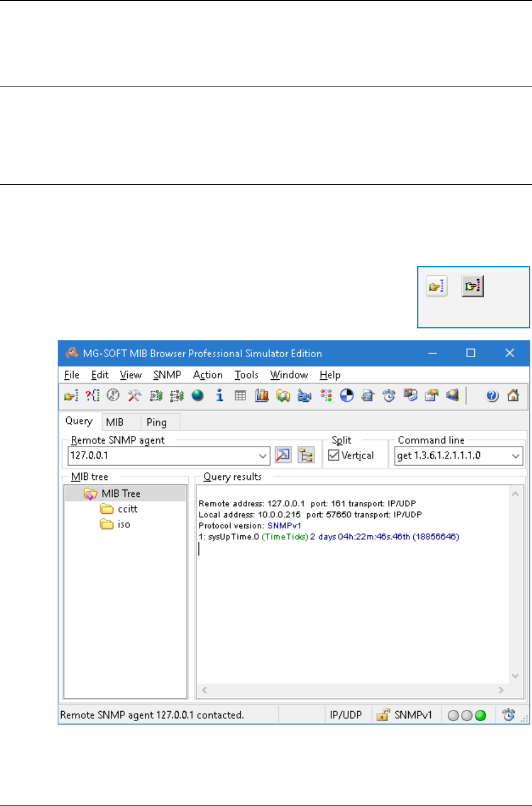Select the iso folder in MIB tree
Viewport: 532px width, 806px height.
pos(124,525)
